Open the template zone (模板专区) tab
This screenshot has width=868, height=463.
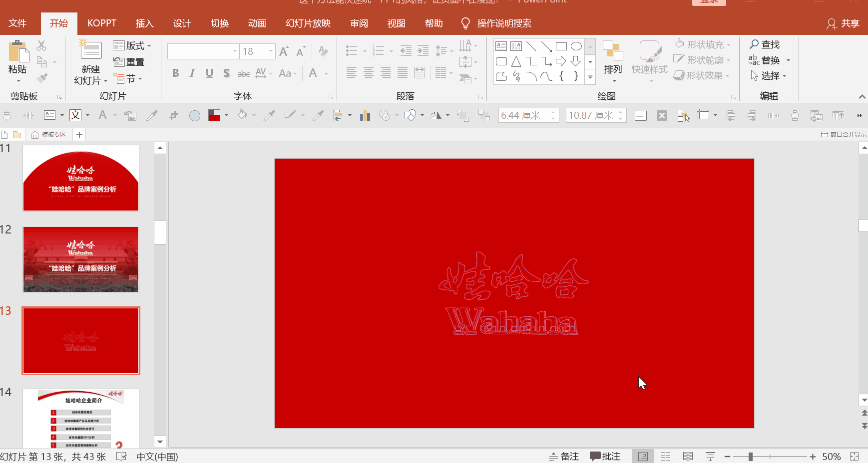point(49,135)
